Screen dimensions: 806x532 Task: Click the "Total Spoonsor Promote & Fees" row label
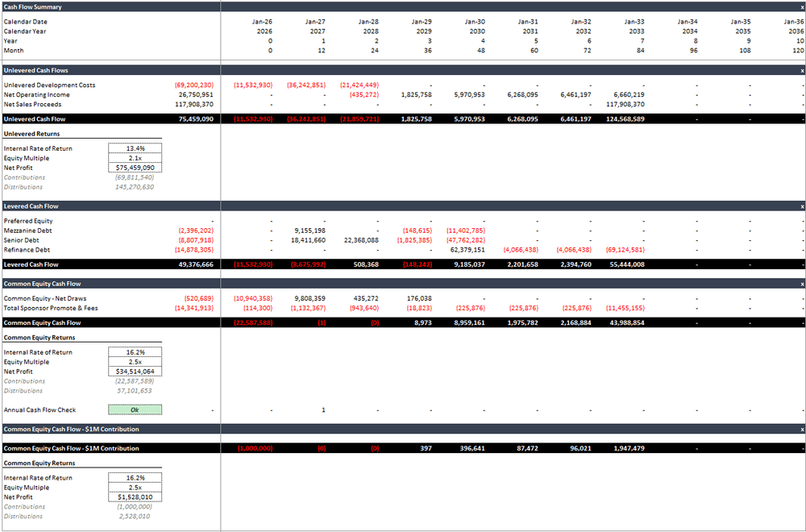[51, 309]
